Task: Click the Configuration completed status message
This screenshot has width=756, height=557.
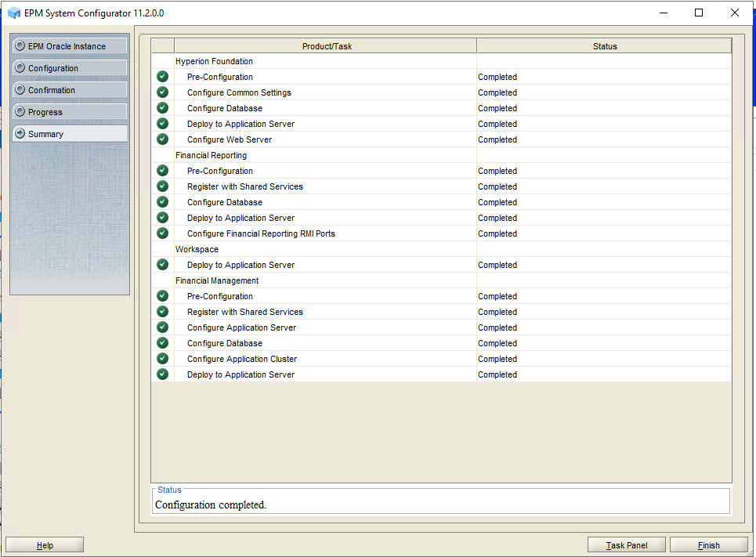Action: (211, 505)
